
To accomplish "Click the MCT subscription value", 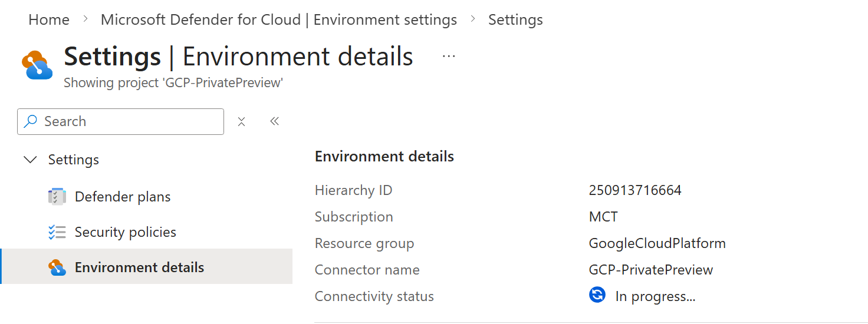I will tap(603, 217).
